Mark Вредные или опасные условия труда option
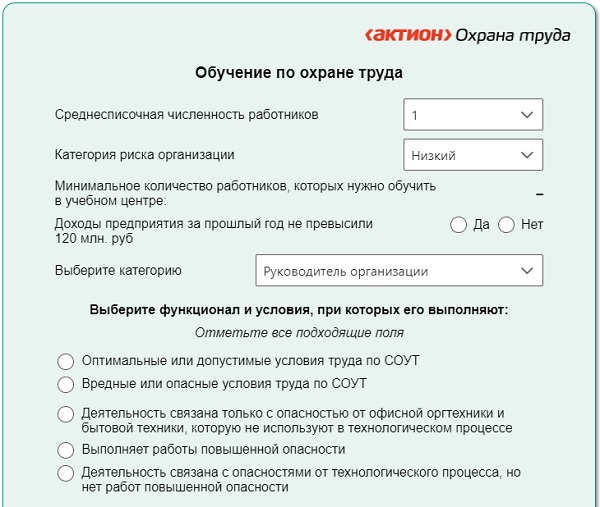The image size is (600, 507). click(x=66, y=384)
